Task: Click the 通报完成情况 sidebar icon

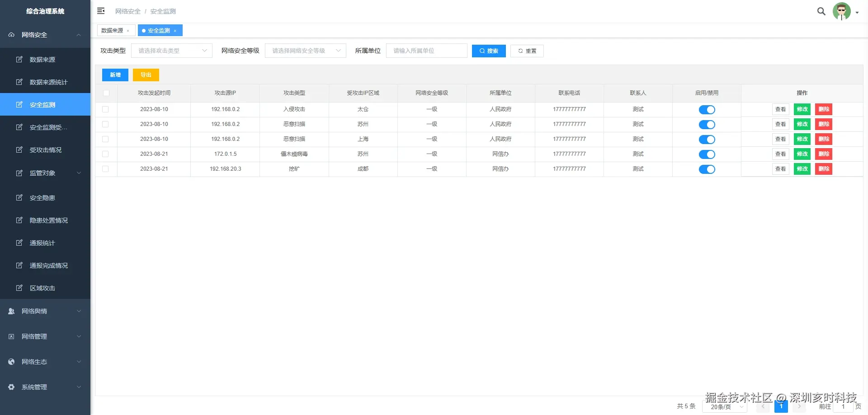Action: pos(19,265)
